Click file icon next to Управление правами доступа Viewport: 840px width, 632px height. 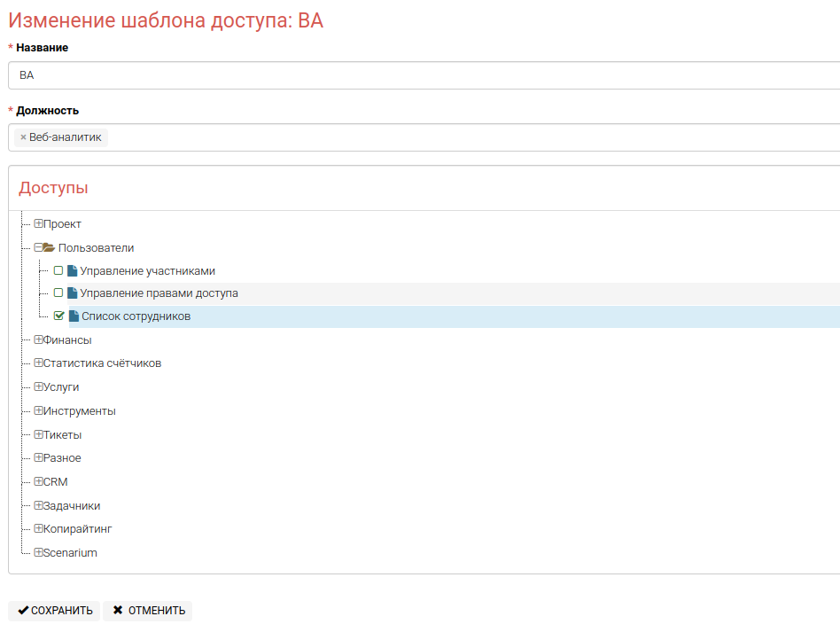pos(73,293)
